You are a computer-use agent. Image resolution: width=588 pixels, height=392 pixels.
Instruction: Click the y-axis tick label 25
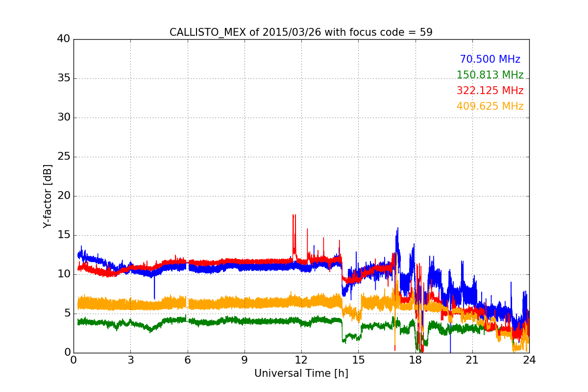(64, 157)
